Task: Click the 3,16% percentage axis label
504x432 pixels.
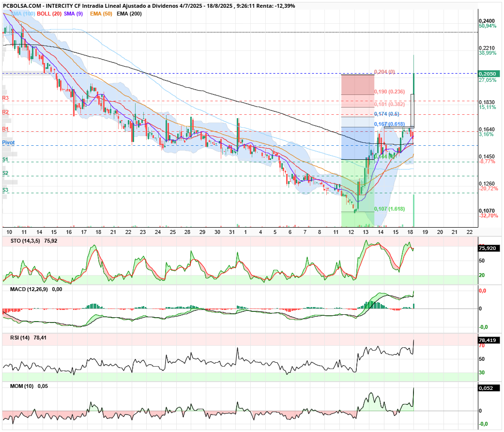Action: click(x=486, y=134)
